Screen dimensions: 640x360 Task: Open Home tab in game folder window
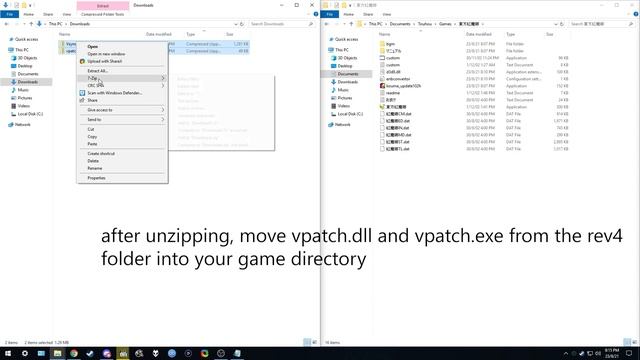pos(349,14)
